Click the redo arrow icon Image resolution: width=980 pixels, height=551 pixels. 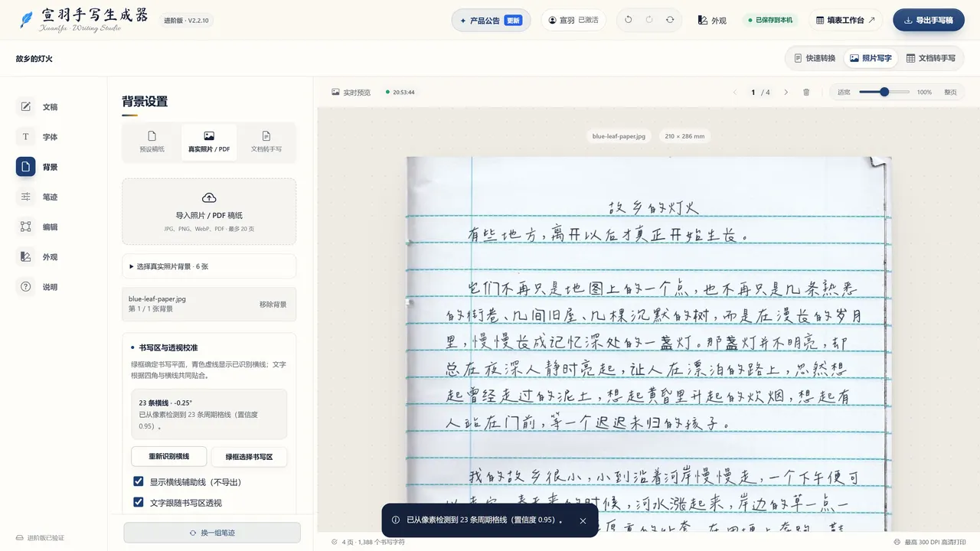649,20
